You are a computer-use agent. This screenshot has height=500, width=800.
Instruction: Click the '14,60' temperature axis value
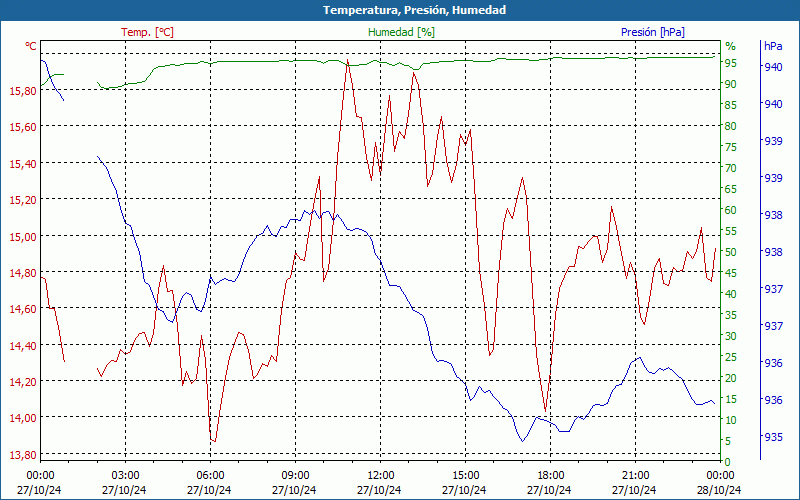22,309
